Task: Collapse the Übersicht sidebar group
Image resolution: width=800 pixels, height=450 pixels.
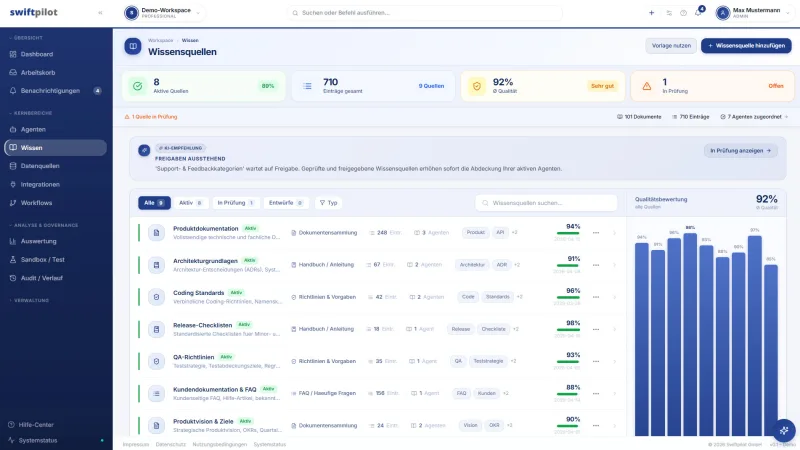Action: pos(26,38)
